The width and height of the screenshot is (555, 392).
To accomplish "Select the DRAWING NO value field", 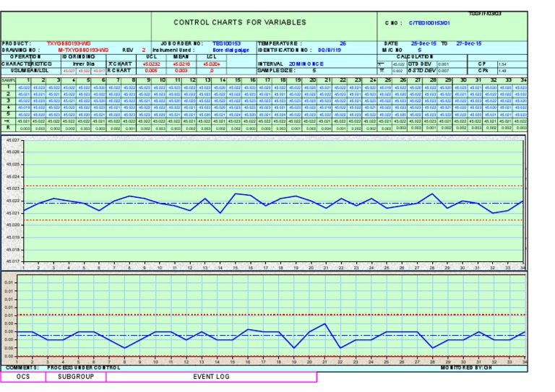I will [x=83, y=50].
